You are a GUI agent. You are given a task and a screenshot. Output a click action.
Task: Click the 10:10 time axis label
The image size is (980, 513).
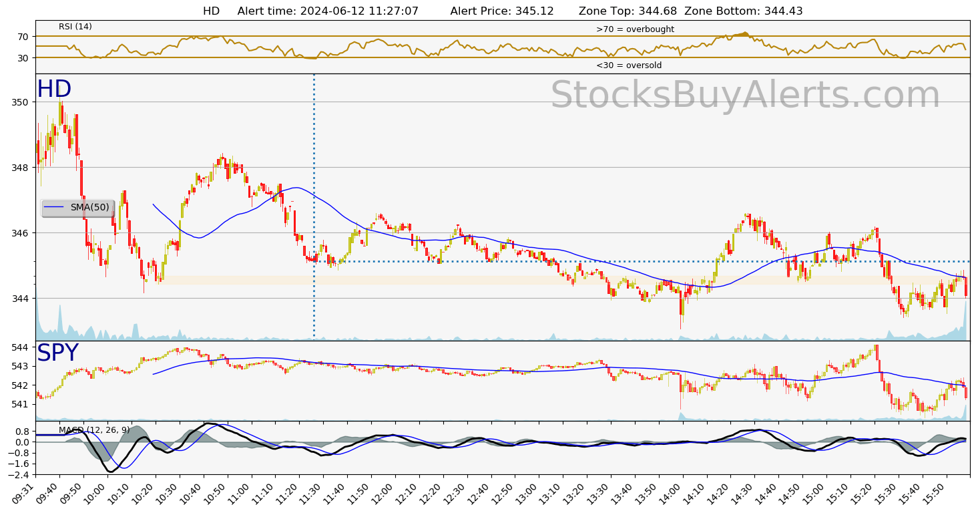coord(119,493)
